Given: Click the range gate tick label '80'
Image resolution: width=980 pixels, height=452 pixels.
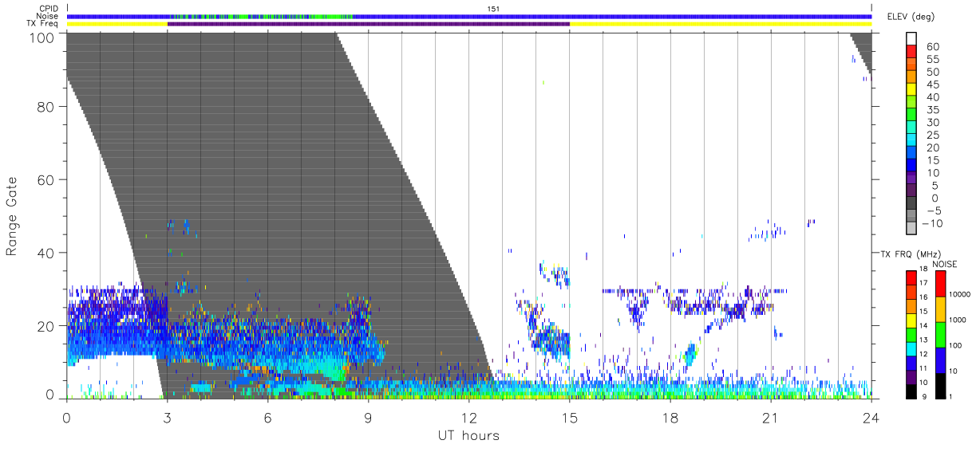Looking at the screenshot, I should tap(45, 106).
